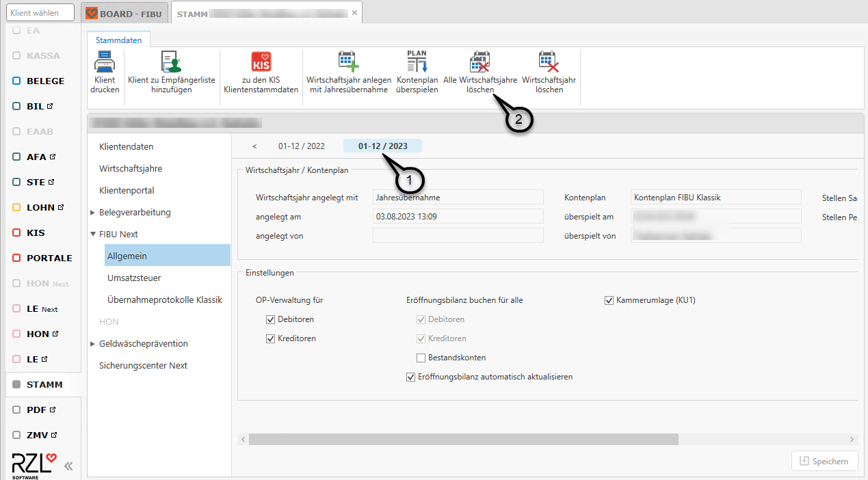The height and width of the screenshot is (480, 868).
Task: Click the Speichern button
Action: [x=824, y=461]
